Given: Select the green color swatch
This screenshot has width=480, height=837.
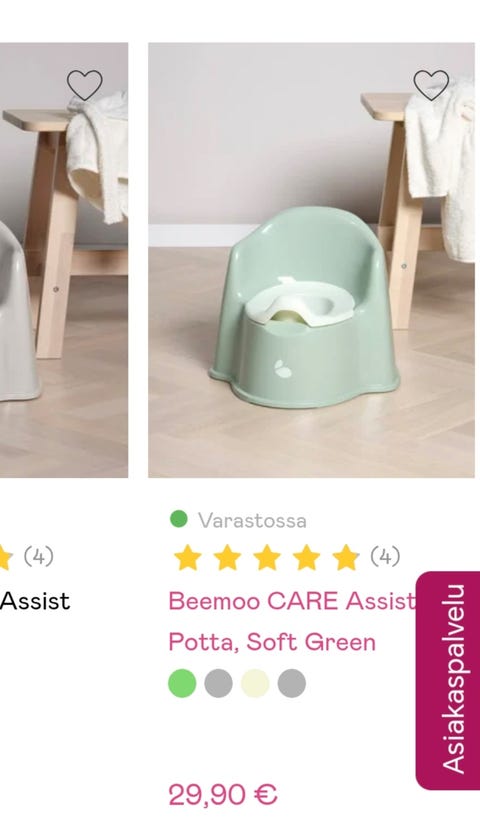Looking at the screenshot, I should pos(182,683).
